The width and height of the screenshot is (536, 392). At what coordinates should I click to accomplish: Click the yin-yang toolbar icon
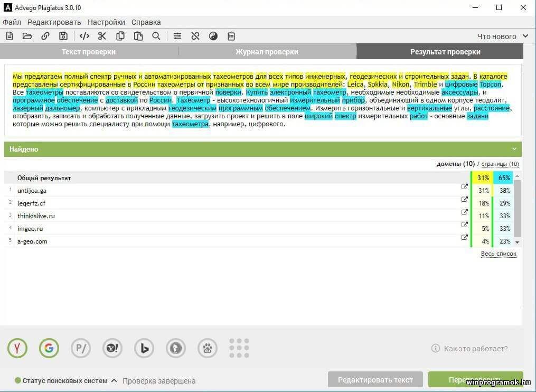tap(213, 36)
